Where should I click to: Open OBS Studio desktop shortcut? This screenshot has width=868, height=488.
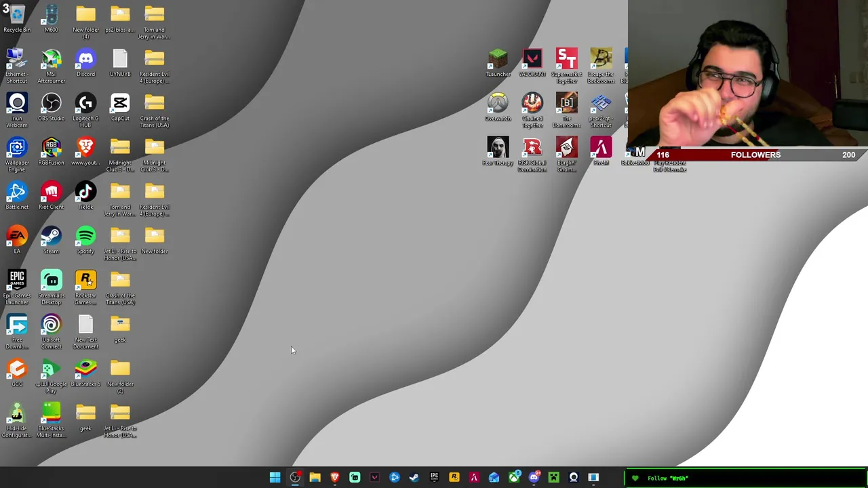[52, 107]
